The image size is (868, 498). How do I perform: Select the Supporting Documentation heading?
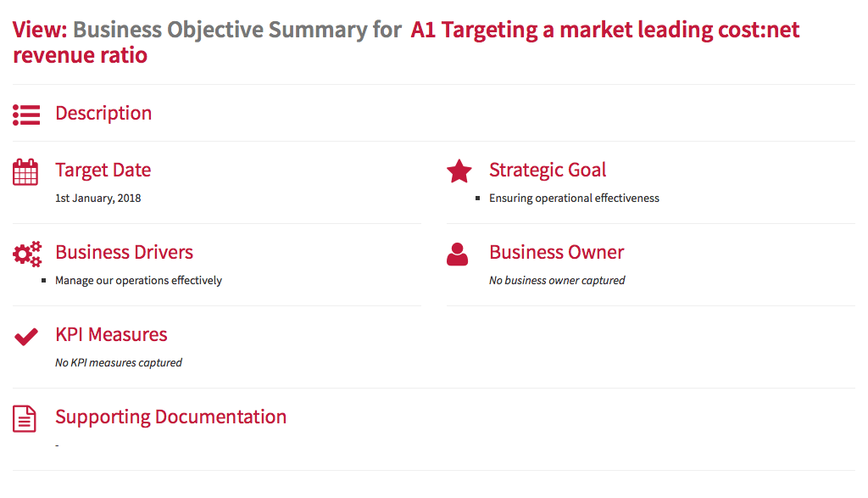tap(171, 417)
